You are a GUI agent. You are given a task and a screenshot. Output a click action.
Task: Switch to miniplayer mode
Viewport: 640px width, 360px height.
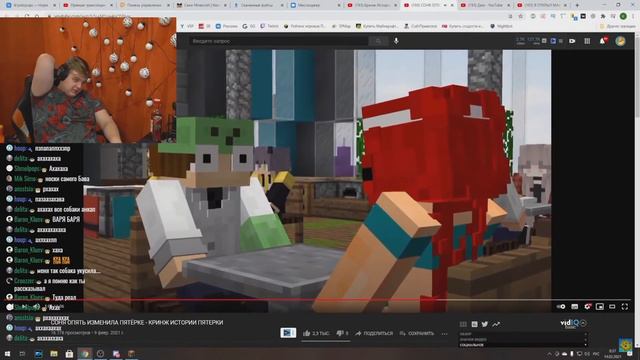(600, 307)
